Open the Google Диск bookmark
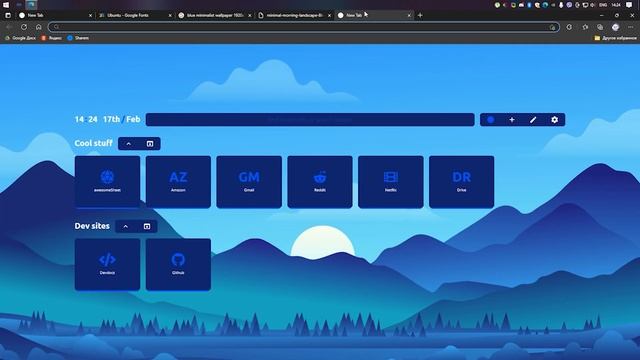 tap(20, 38)
